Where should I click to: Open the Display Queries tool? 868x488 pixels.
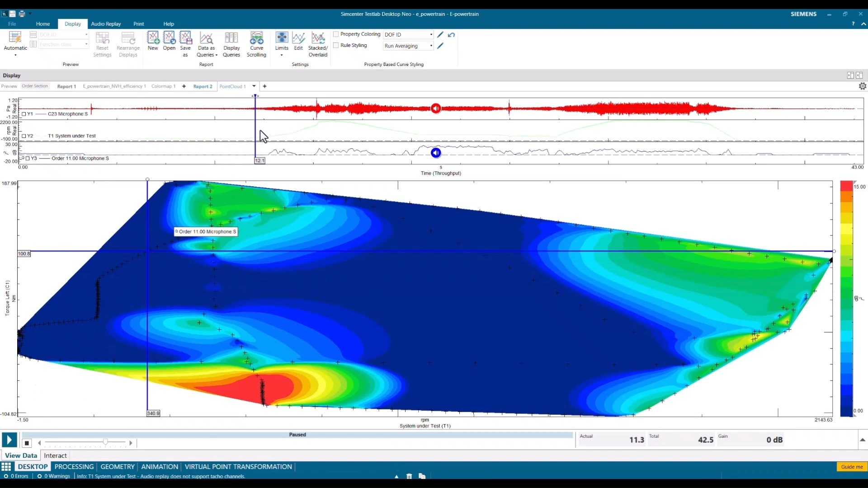pyautogui.click(x=231, y=44)
